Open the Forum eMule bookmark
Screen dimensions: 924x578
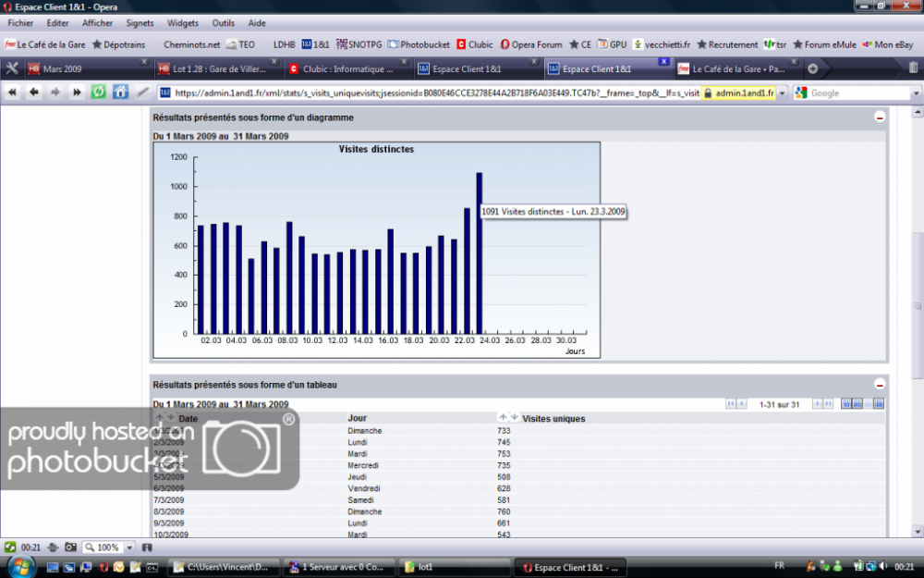[x=824, y=44]
